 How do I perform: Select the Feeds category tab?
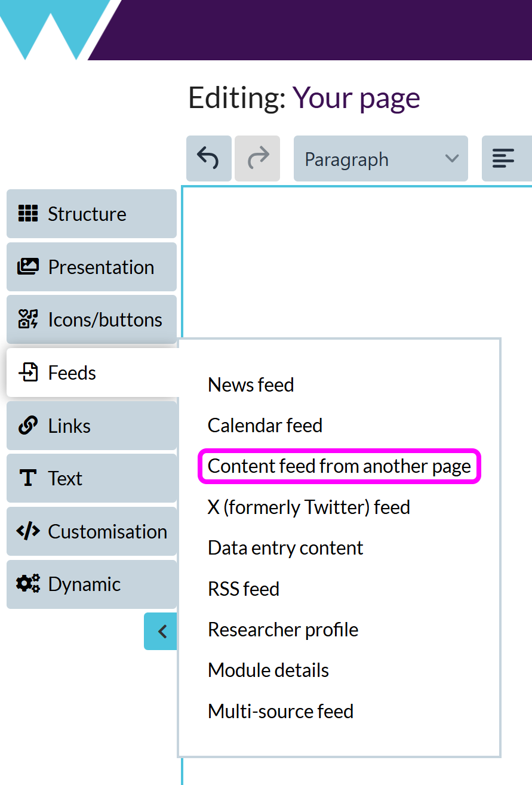pyautogui.click(x=91, y=373)
